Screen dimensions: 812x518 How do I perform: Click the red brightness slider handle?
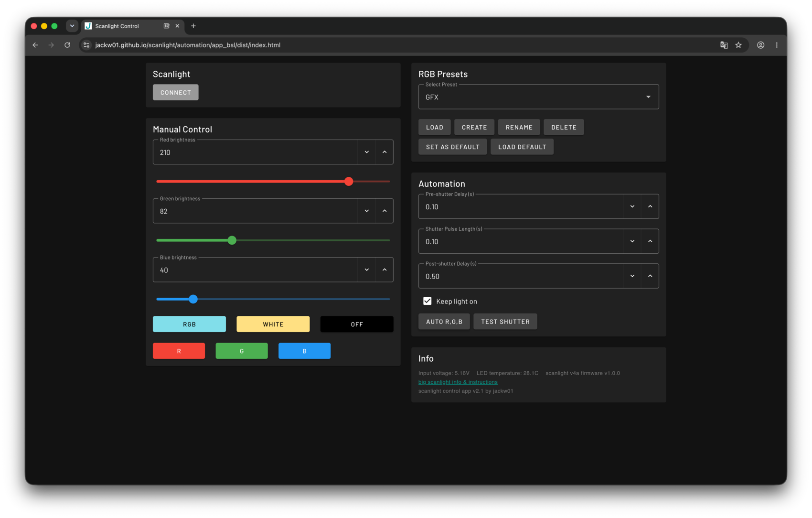[349, 182]
